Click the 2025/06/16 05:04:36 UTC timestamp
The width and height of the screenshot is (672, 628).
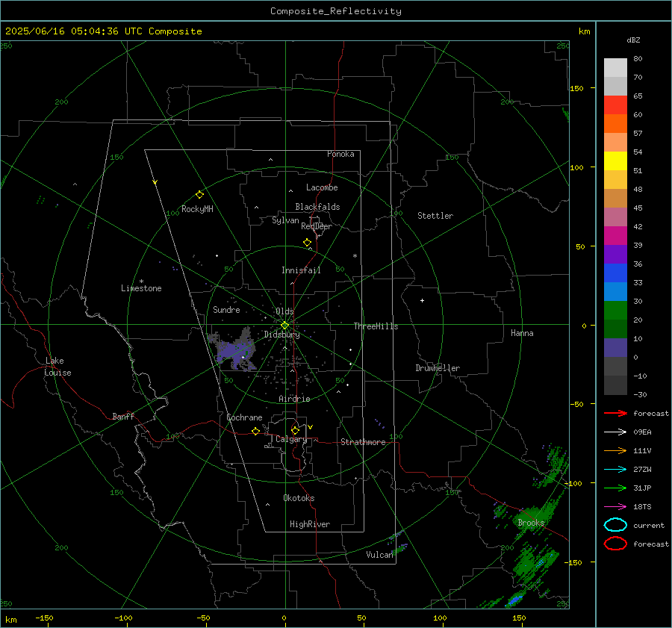pyautogui.click(x=103, y=31)
